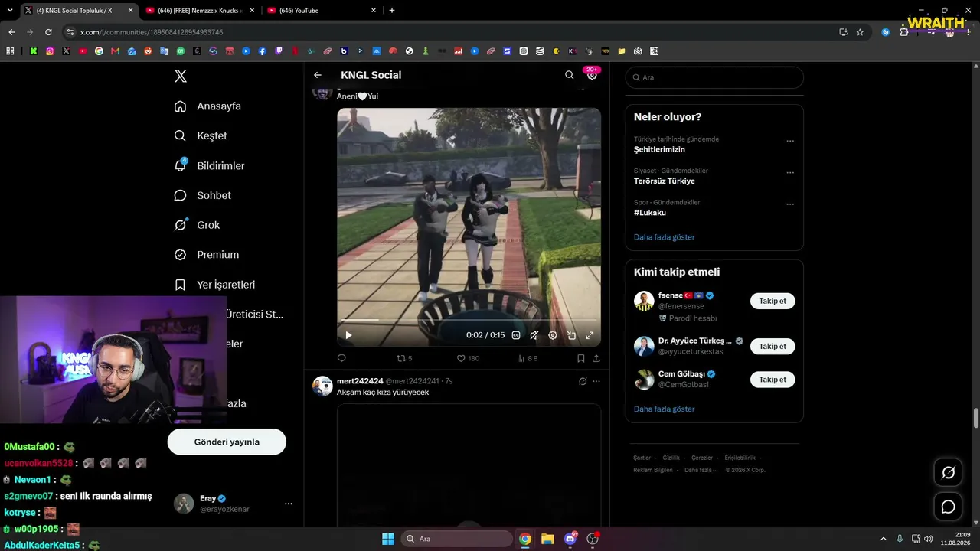Open Bildirimler notifications

pos(209,165)
